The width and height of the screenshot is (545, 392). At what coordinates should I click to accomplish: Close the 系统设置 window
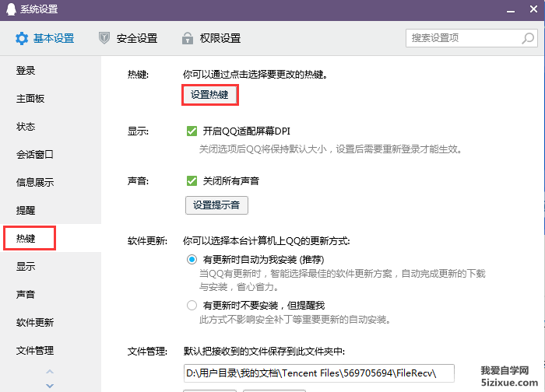tap(533, 9)
